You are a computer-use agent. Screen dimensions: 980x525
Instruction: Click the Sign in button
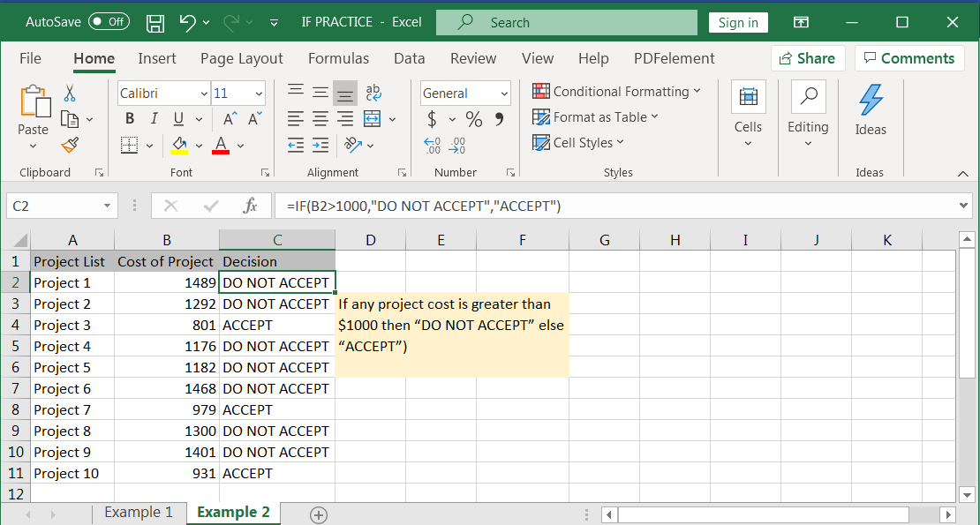tap(738, 22)
